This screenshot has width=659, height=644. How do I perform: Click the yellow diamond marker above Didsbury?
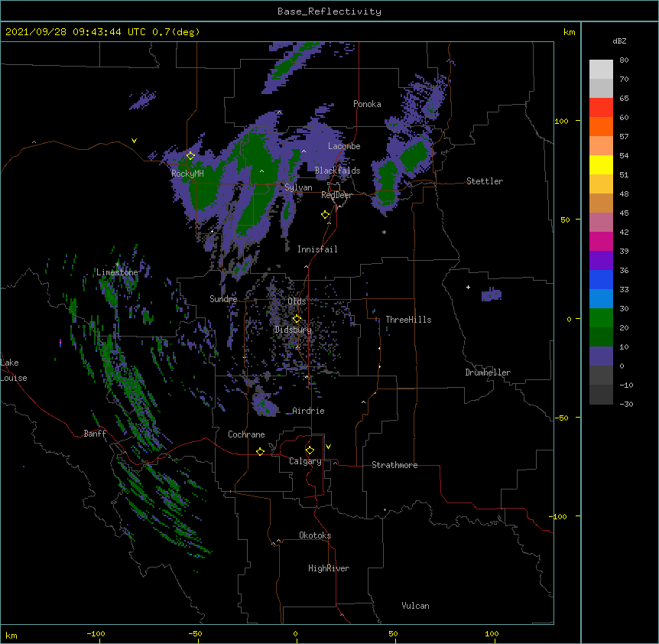[x=297, y=319]
